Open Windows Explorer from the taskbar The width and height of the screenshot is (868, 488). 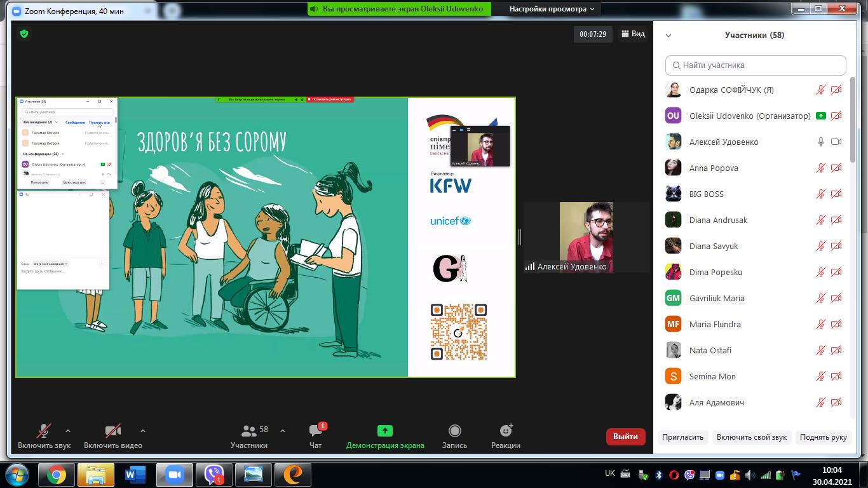[x=96, y=475]
